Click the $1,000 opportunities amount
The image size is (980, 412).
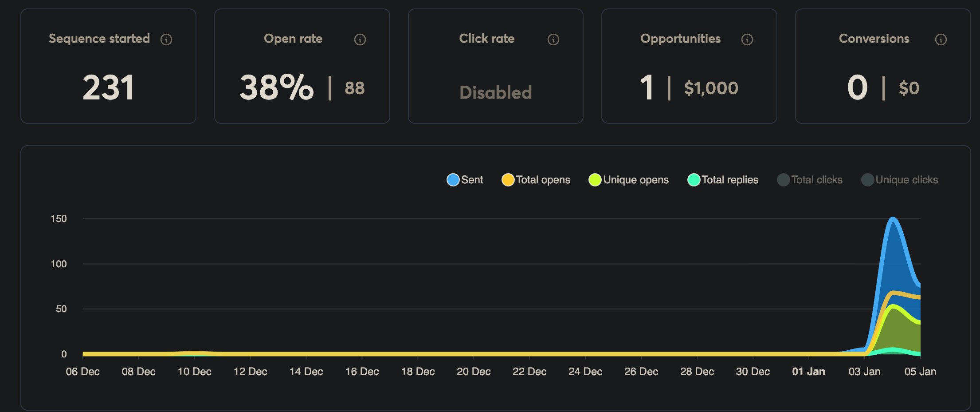point(711,88)
